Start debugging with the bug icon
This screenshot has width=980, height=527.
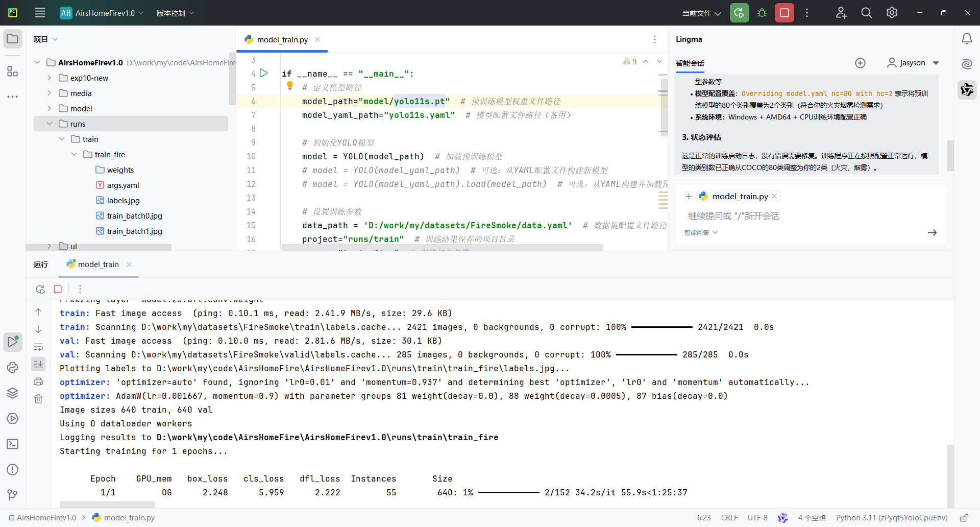[762, 13]
